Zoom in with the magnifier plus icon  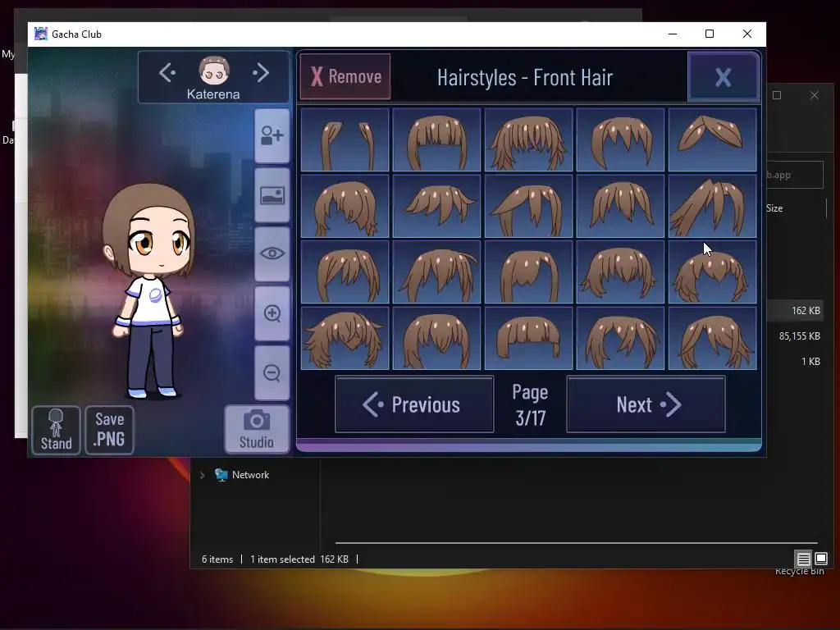[272, 313]
